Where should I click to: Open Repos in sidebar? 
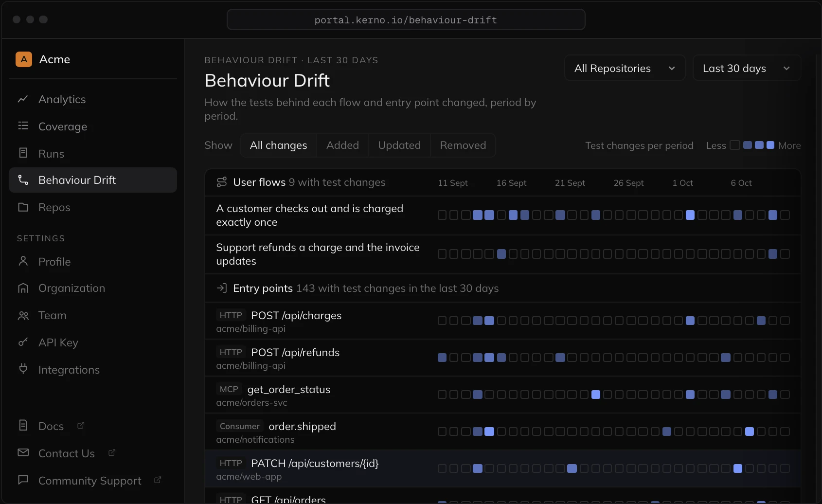click(93, 207)
